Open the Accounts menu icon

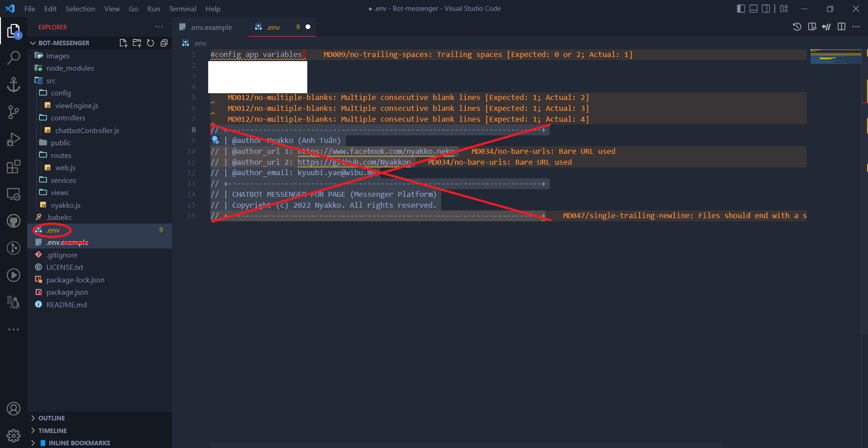(14, 409)
